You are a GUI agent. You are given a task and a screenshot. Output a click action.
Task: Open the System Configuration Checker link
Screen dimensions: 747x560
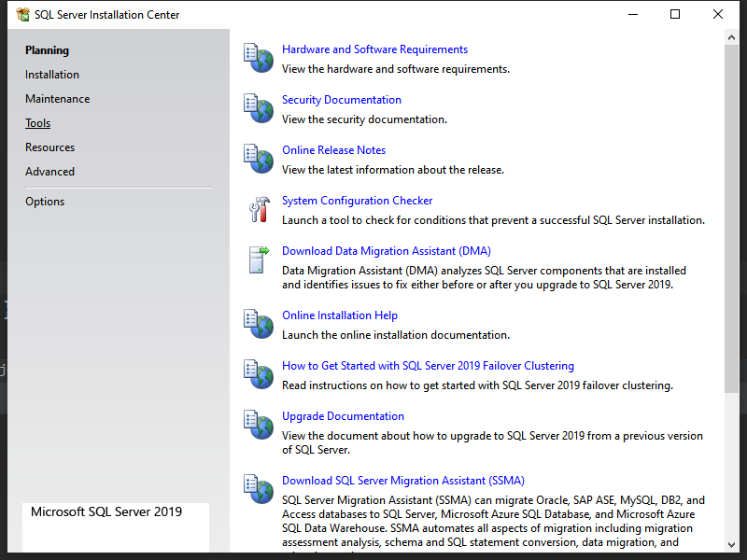pyautogui.click(x=358, y=201)
